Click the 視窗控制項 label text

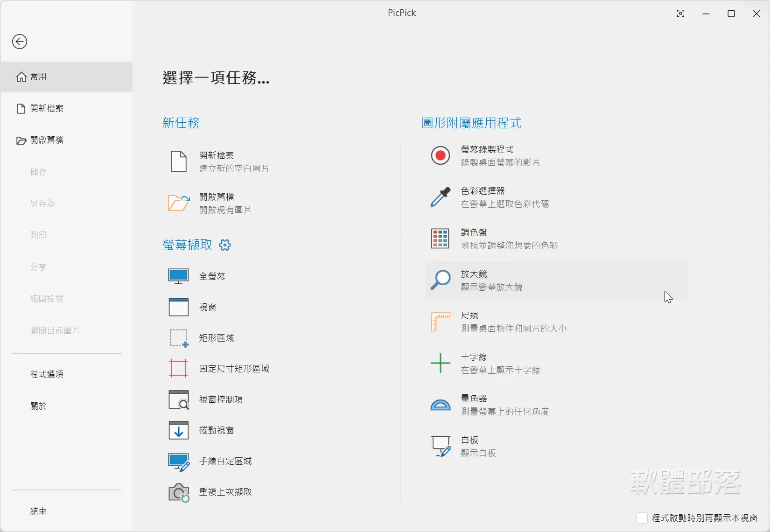tap(221, 399)
